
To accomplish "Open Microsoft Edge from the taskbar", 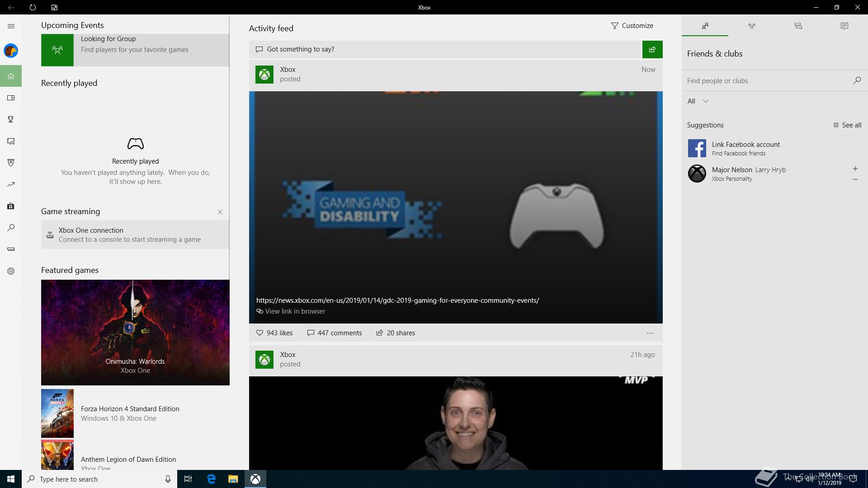I will (211, 479).
